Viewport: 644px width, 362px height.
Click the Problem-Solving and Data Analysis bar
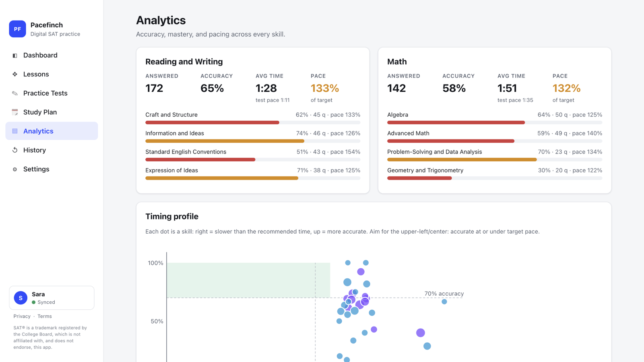(x=495, y=159)
